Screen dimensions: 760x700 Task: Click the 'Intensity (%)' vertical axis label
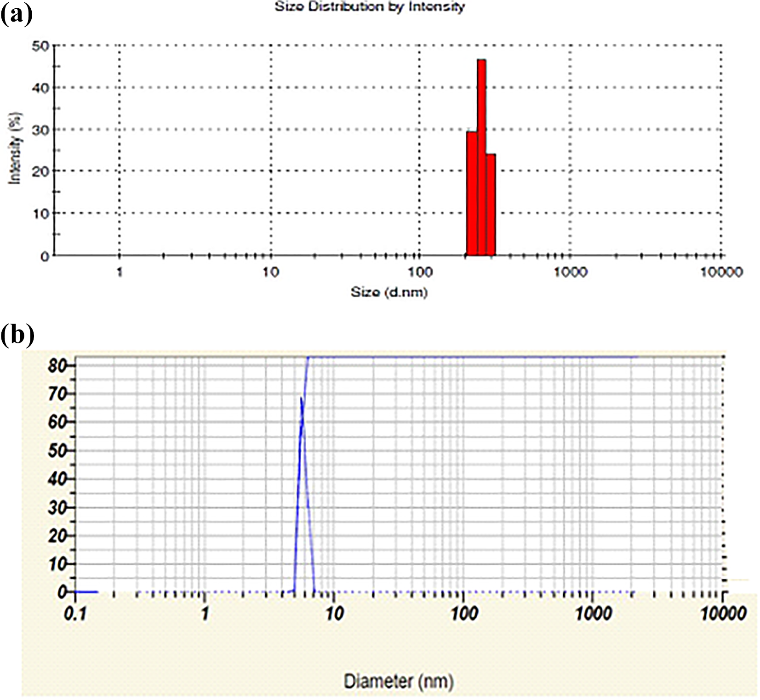coord(15,148)
